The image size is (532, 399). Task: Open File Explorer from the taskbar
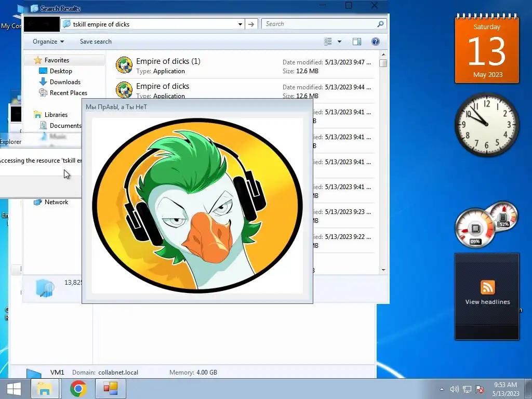coord(45,389)
